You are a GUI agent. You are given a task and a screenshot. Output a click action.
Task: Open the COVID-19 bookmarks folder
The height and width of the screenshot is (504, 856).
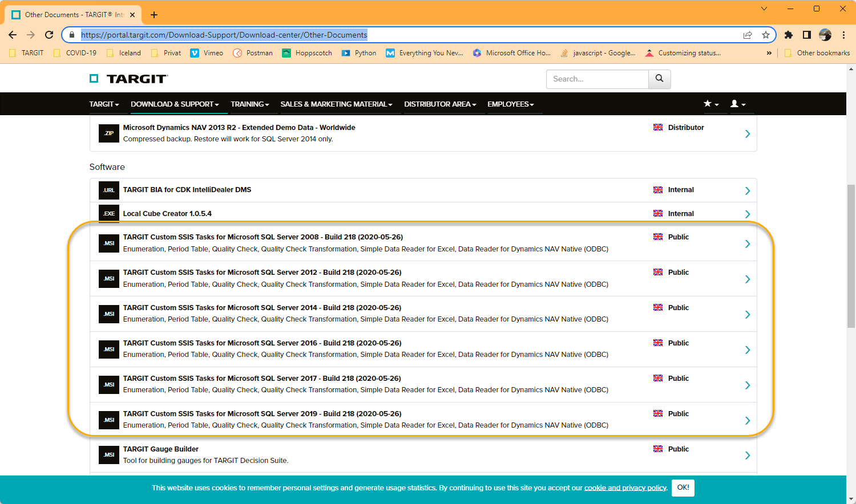coord(75,53)
